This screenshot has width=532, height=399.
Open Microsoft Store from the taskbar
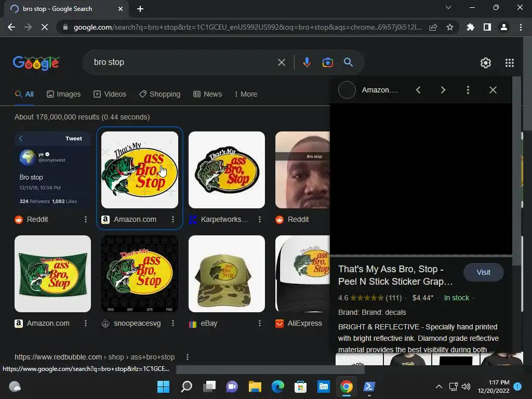[300, 387]
